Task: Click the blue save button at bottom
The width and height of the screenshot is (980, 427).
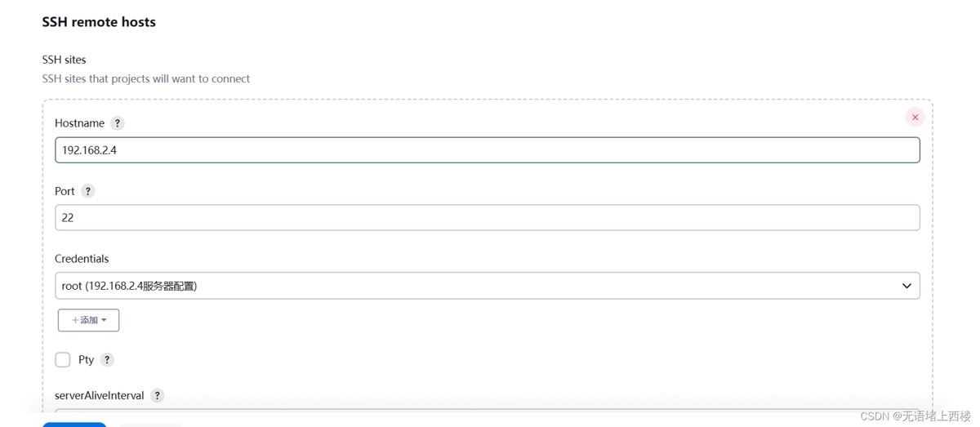Action: tap(74, 424)
